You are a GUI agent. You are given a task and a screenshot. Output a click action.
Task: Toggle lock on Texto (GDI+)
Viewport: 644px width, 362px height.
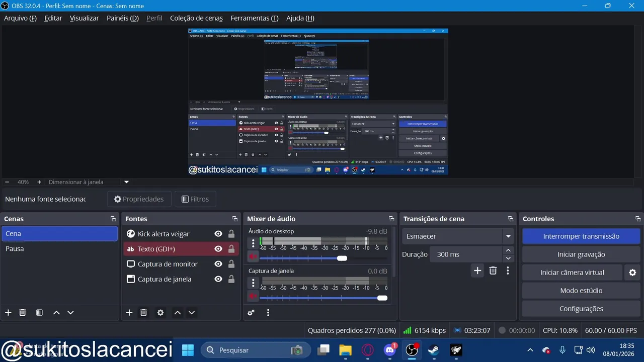(x=231, y=249)
